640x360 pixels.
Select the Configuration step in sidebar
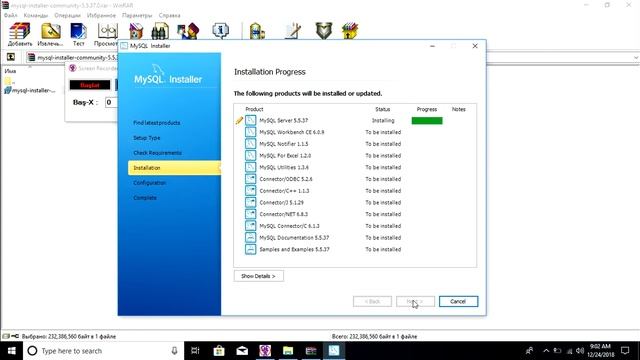tap(149, 183)
